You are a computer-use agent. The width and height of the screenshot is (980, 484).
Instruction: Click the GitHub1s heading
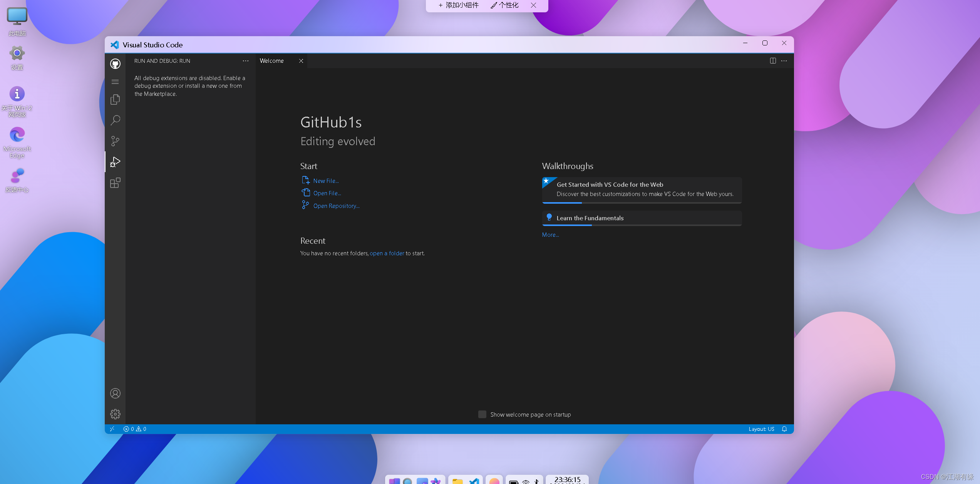[x=331, y=122]
